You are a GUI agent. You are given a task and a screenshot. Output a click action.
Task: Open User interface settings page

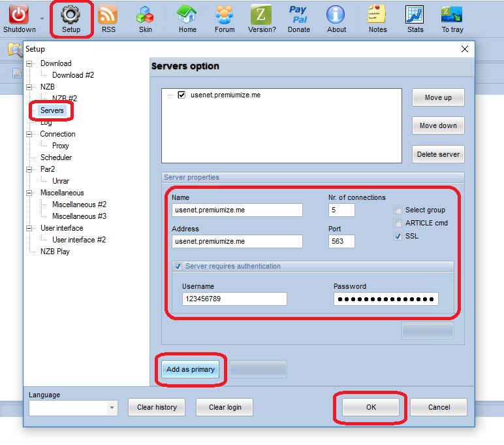click(62, 228)
